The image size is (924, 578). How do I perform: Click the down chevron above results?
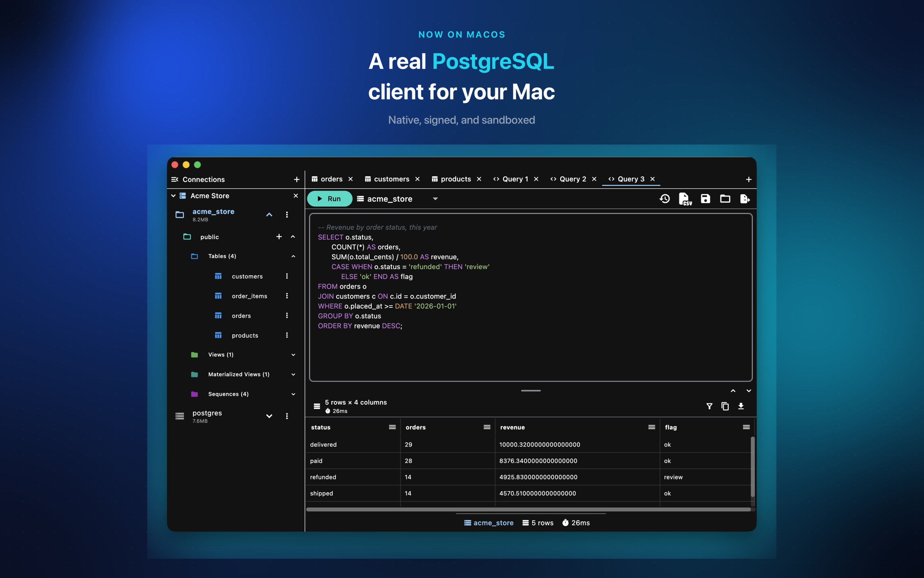749,391
